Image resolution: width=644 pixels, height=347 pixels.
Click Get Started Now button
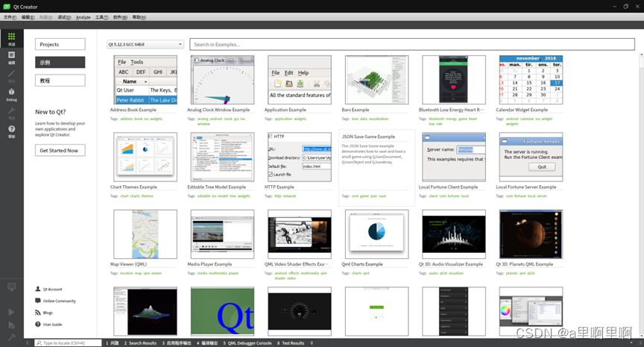(x=60, y=151)
